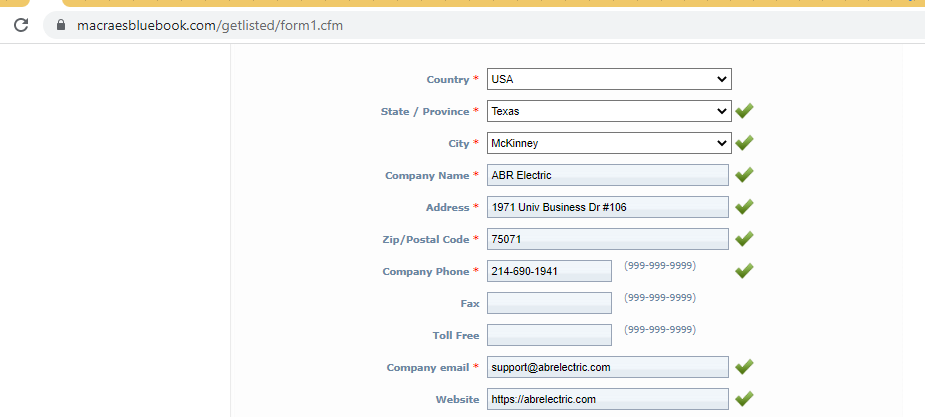
Task: Click the Fax label text
Action: (x=470, y=304)
